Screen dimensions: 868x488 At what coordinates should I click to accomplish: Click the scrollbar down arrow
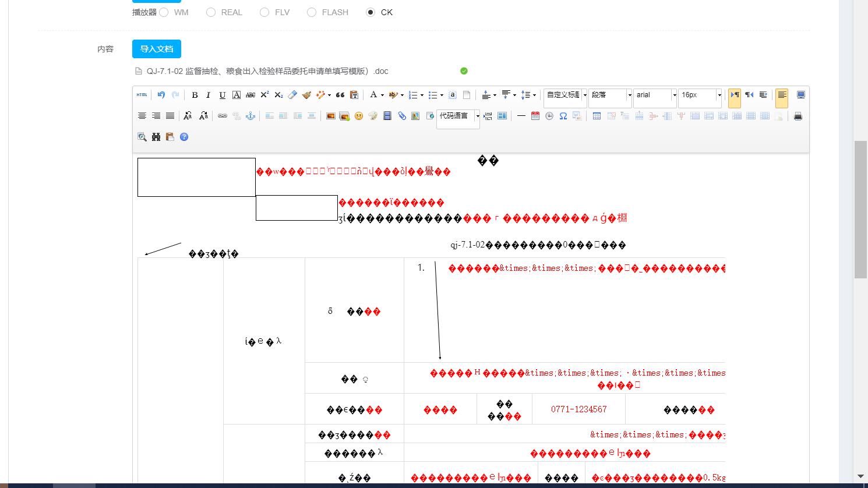click(x=860, y=476)
